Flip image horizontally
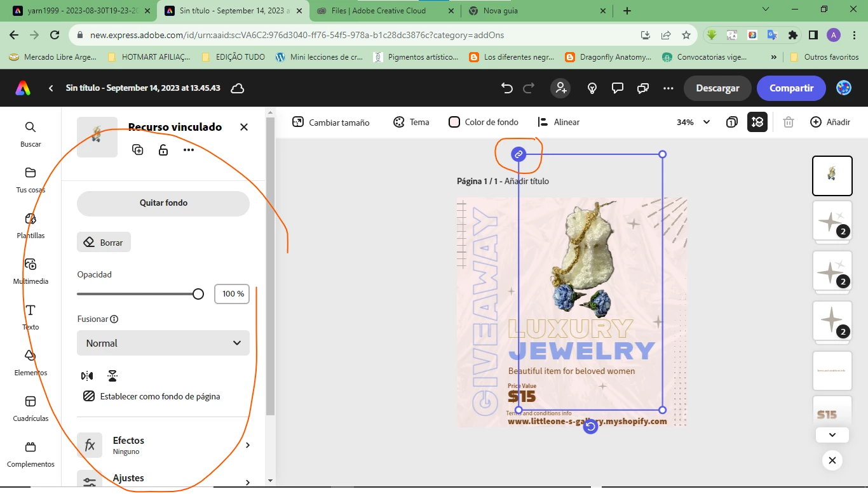This screenshot has height=494, width=868. tap(87, 376)
